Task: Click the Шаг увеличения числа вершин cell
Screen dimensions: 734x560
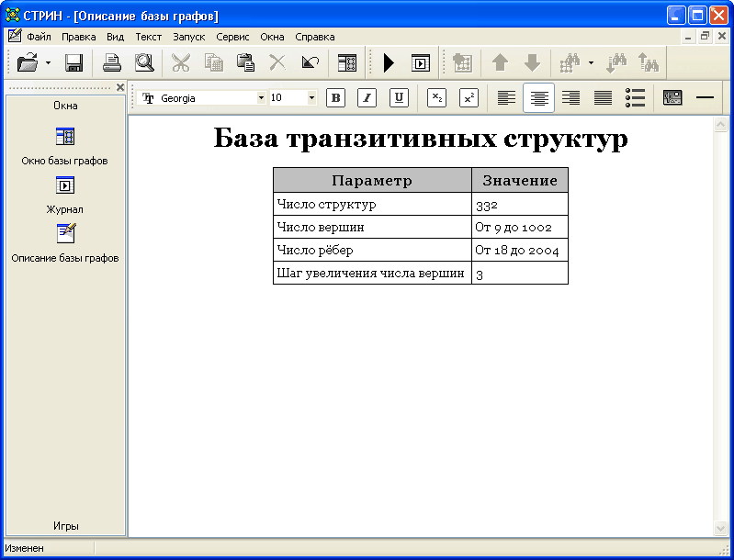Action: pyautogui.click(x=372, y=273)
